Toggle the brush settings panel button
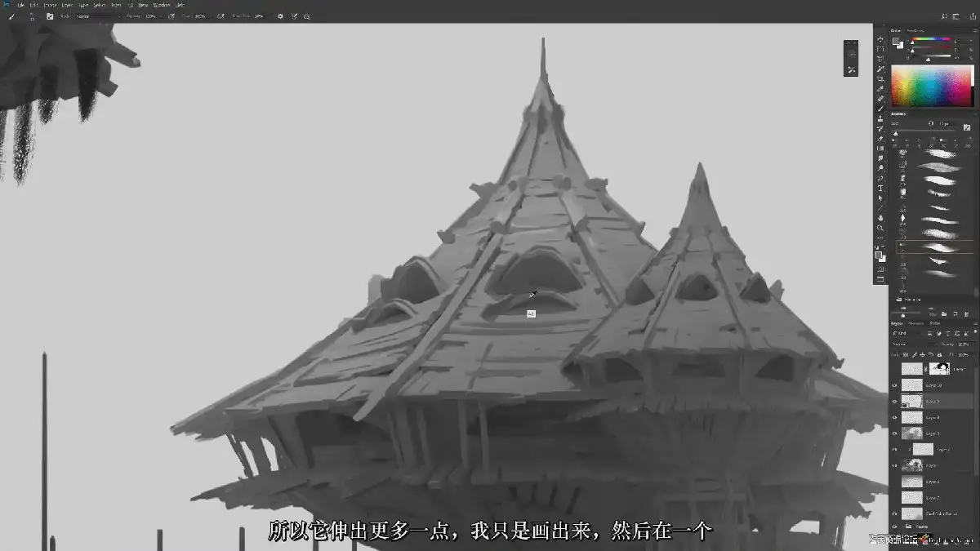 tap(50, 16)
